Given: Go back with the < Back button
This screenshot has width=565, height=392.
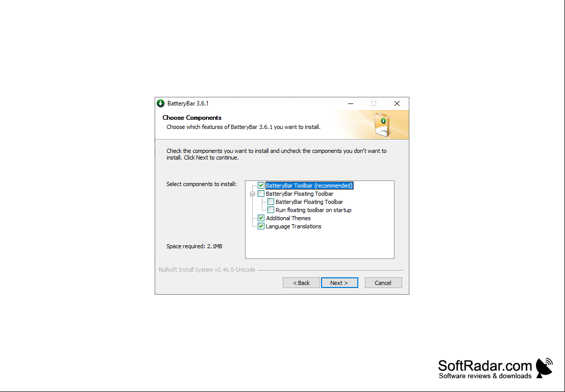Looking at the screenshot, I should [x=301, y=283].
